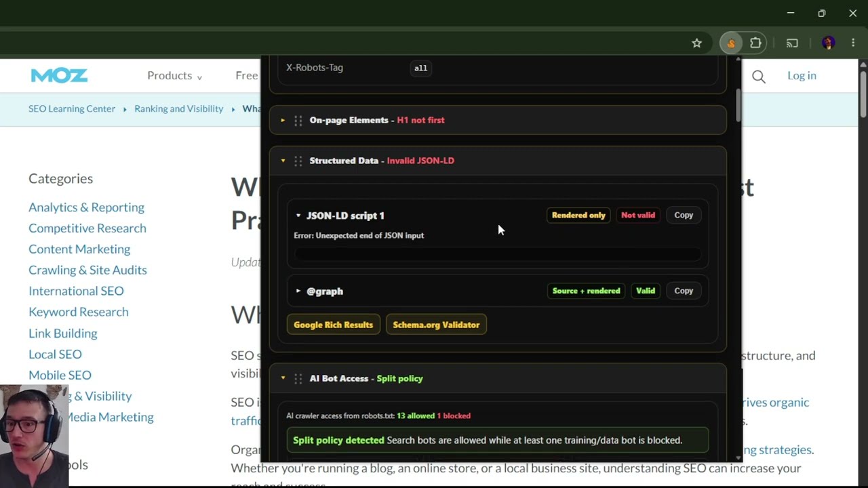Open the Schema.org Validator
868x488 pixels.
[x=436, y=325]
